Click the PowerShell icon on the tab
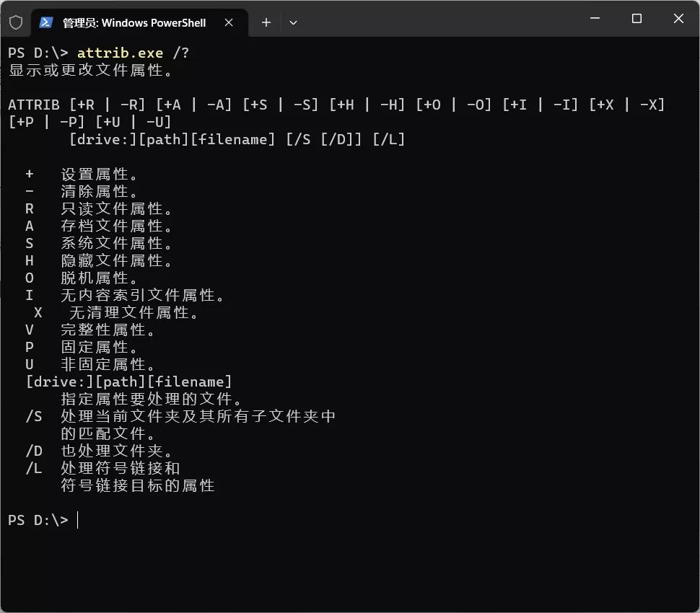Screen dimensions: 700x613 click(46, 22)
